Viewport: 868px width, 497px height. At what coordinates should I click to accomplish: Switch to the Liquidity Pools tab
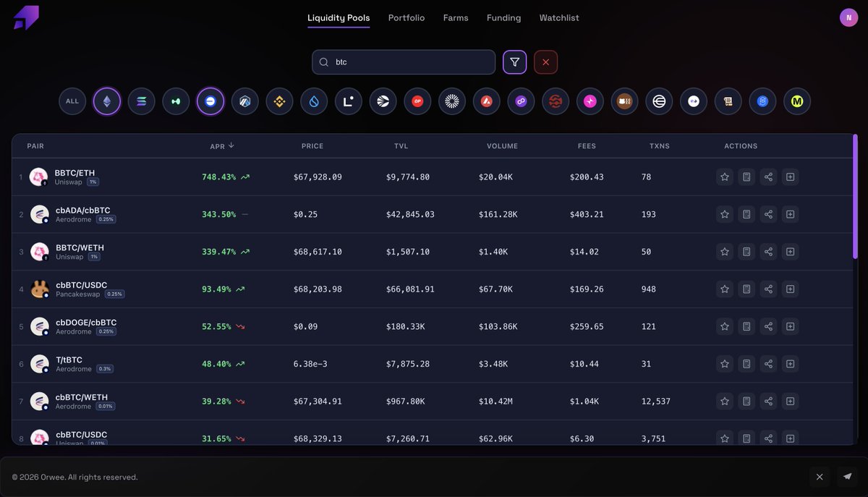pos(339,17)
